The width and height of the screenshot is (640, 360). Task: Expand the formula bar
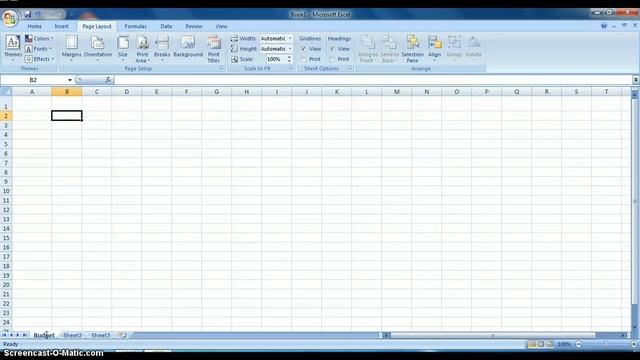point(636,80)
